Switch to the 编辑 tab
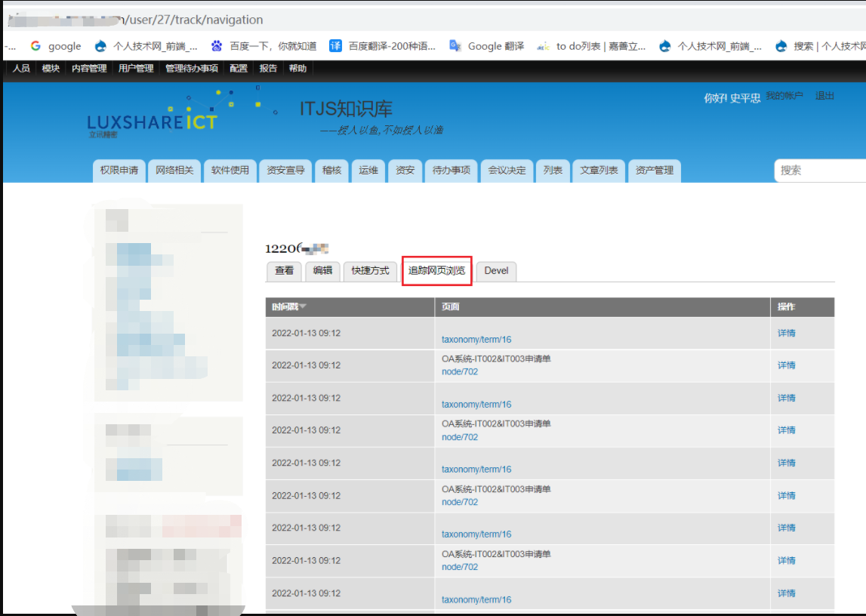The height and width of the screenshot is (616, 866). (322, 271)
